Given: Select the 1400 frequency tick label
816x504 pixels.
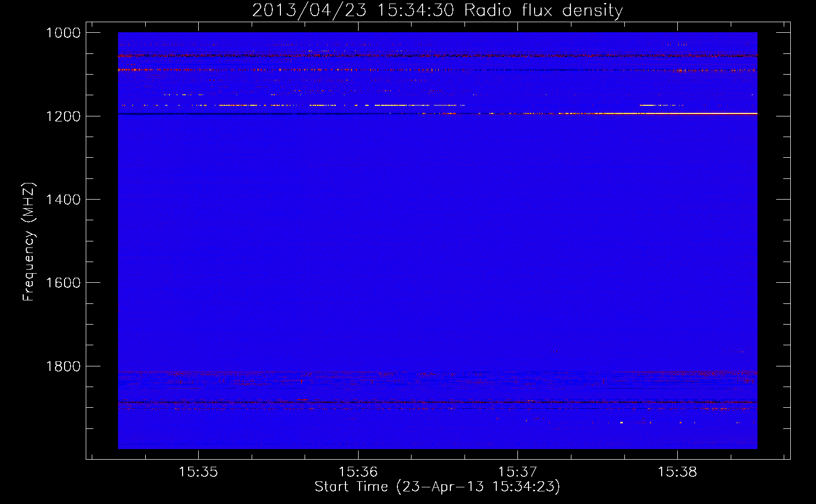Looking at the screenshot, I should [63, 200].
